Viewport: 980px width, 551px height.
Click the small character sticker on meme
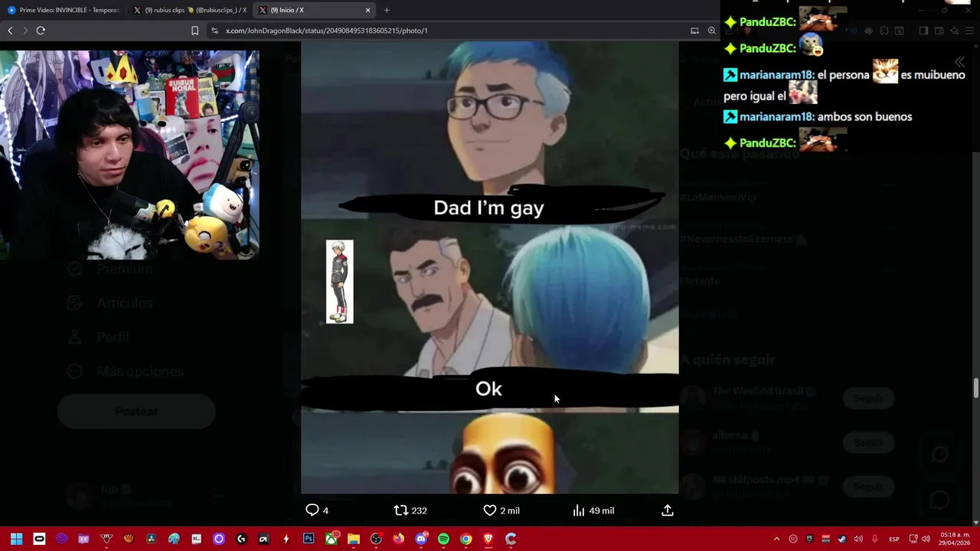pos(340,282)
